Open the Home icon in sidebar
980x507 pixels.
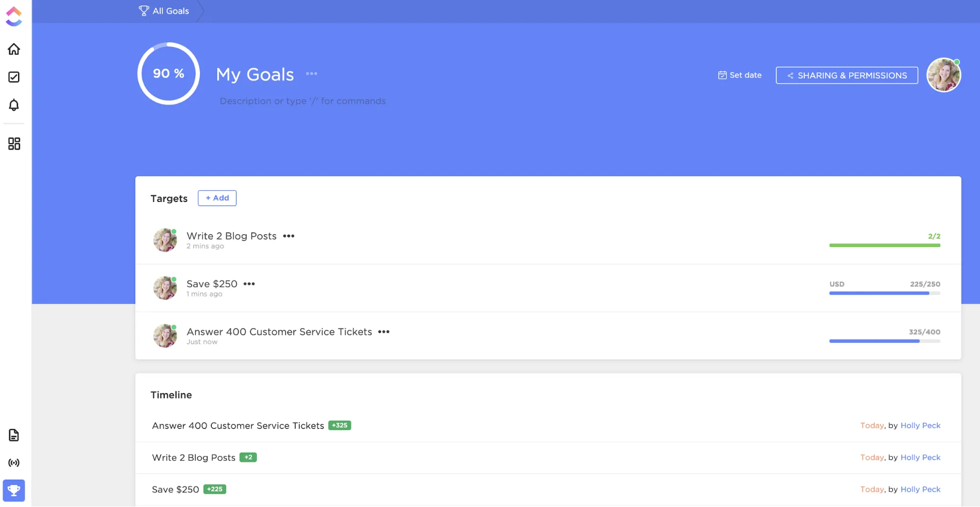tap(14, 49)
